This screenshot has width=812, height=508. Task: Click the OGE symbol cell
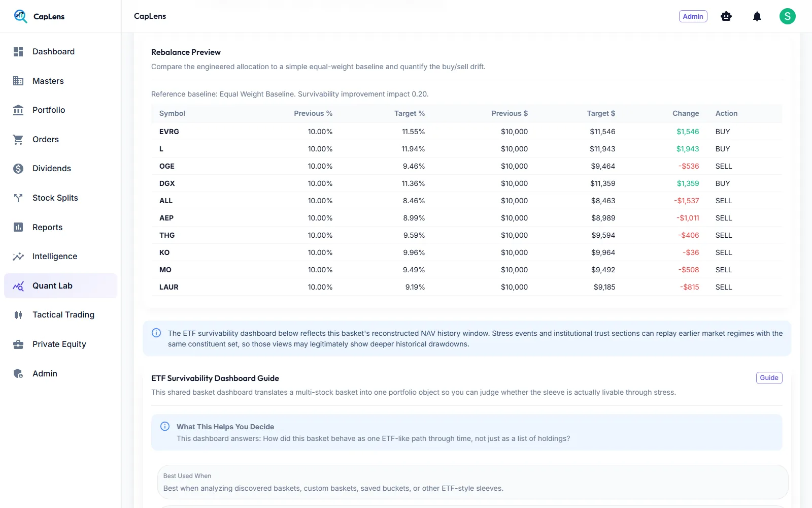click(x=167, y=166)
